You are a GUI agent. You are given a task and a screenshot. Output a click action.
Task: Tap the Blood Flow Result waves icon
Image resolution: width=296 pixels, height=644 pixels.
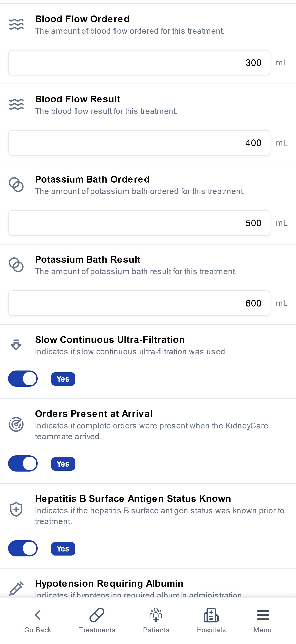[x=16, y=104]
